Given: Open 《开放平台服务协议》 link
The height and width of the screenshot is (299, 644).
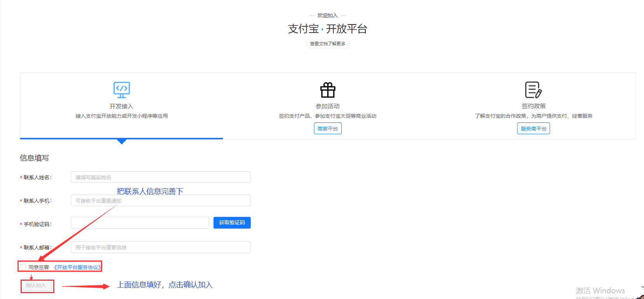Looking at the screenshot, I should [77, 267].
